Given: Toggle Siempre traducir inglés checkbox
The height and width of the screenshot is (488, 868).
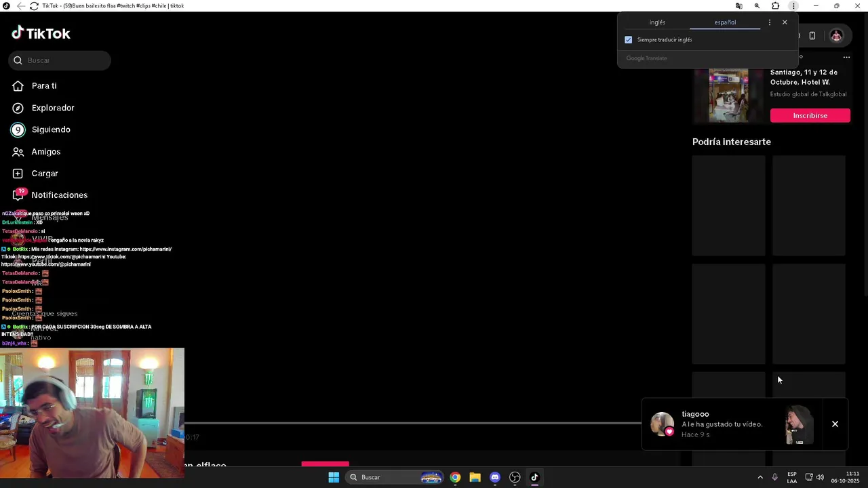Looking at the screenshot, I should [628, 40].
